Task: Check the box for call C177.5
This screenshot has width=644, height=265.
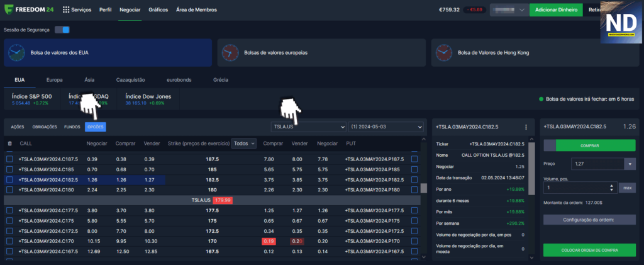Action: [9, 210]
